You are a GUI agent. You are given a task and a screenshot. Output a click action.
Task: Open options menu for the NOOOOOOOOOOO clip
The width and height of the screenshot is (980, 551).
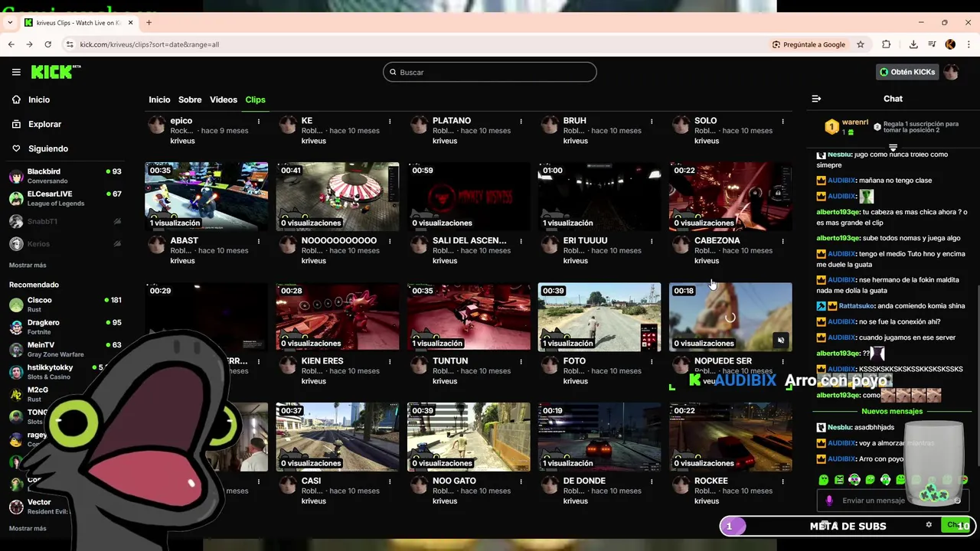pos(390,241)
